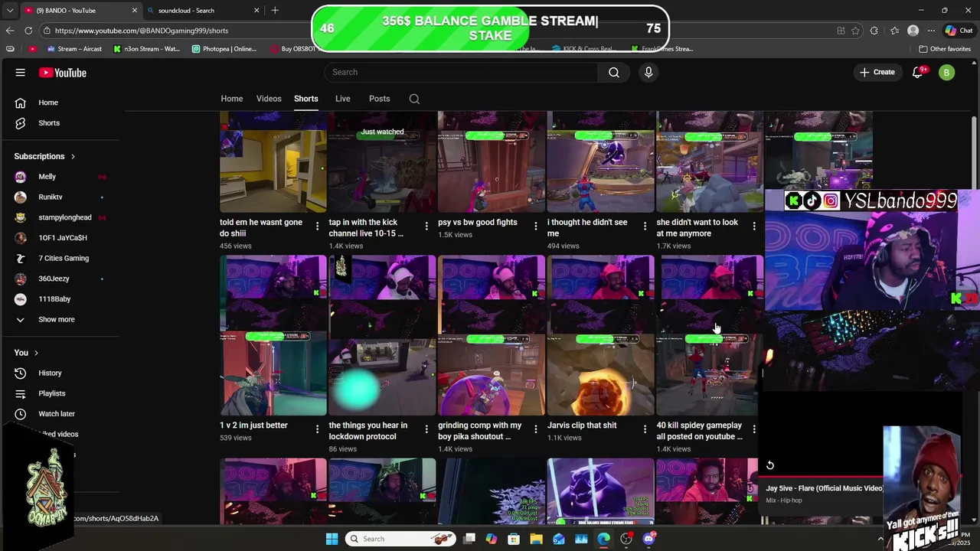Open Other favorites bookmarks folder
980x551 pixels.
click(x=945, y=49)
